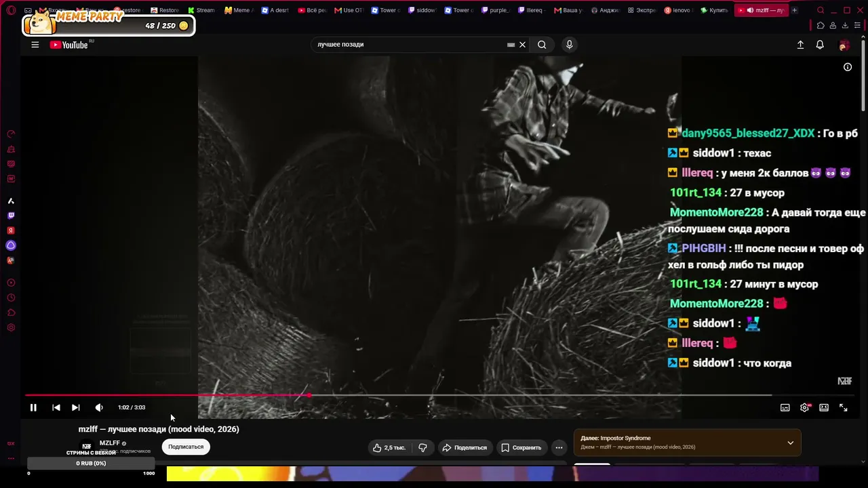Open Twitch in the Opera sidebar
This screenshot has width=868, height=488.
point(11,216)
